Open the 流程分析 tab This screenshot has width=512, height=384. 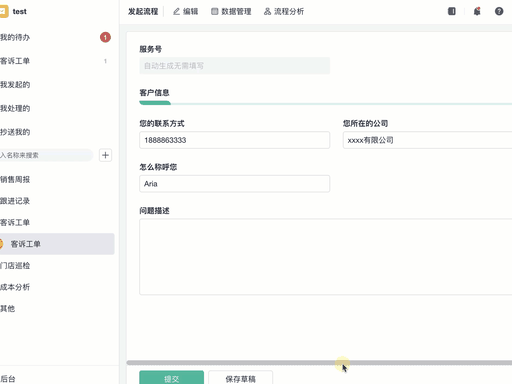pyautogui.click(x=284, y=12)
